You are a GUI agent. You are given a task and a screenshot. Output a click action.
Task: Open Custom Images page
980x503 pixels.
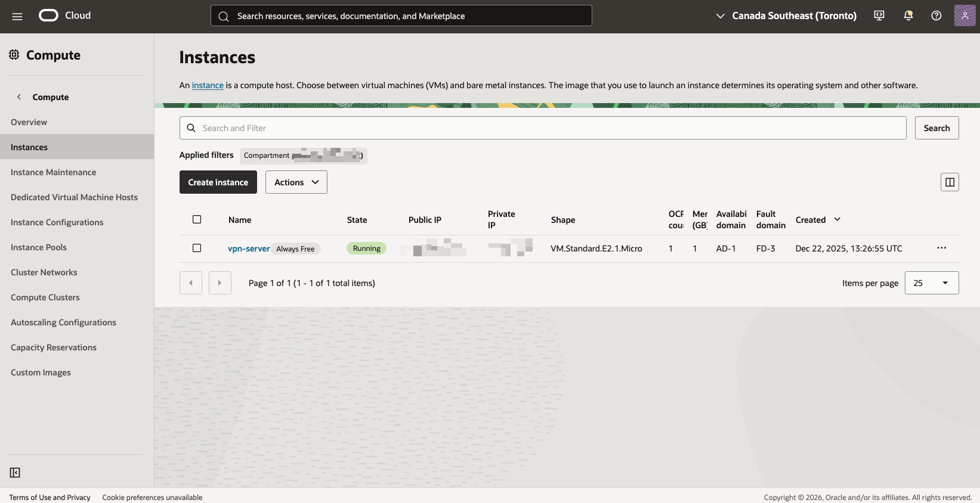click(x=77, y=372)
